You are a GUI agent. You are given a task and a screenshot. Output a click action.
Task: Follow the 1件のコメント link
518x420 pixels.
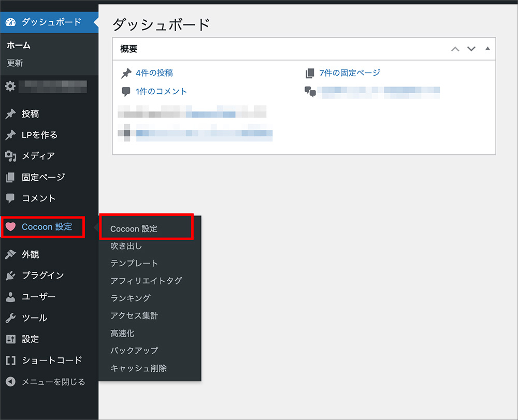[161, 92]
